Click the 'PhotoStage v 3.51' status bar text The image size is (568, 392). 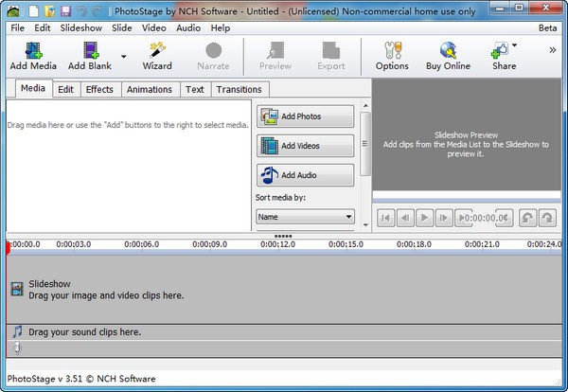click(x=44, y=379)
